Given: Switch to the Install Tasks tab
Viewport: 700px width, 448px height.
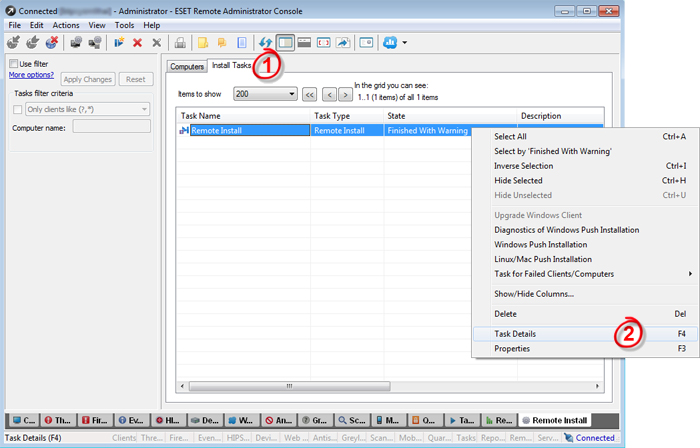Looking at the screenshot, I should (x=231, y=65).
